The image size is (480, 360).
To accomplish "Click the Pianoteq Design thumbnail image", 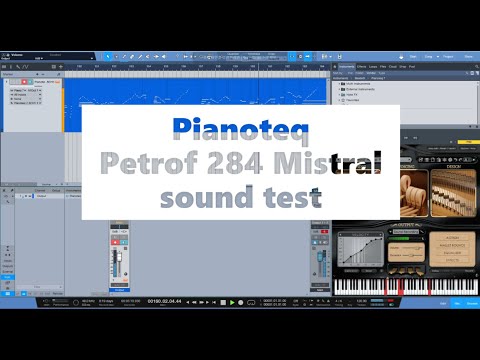I will pyautogui.click(x=454, y=193).
